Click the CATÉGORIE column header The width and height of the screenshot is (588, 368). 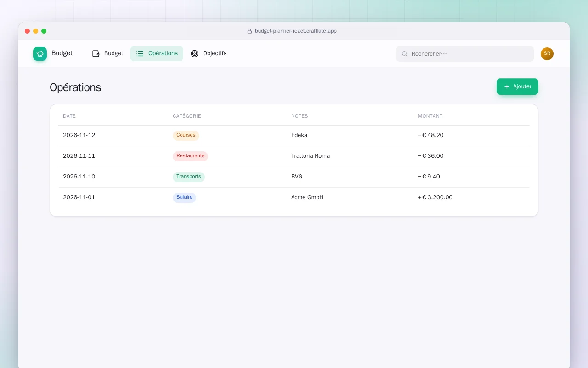tap(187, 116)
